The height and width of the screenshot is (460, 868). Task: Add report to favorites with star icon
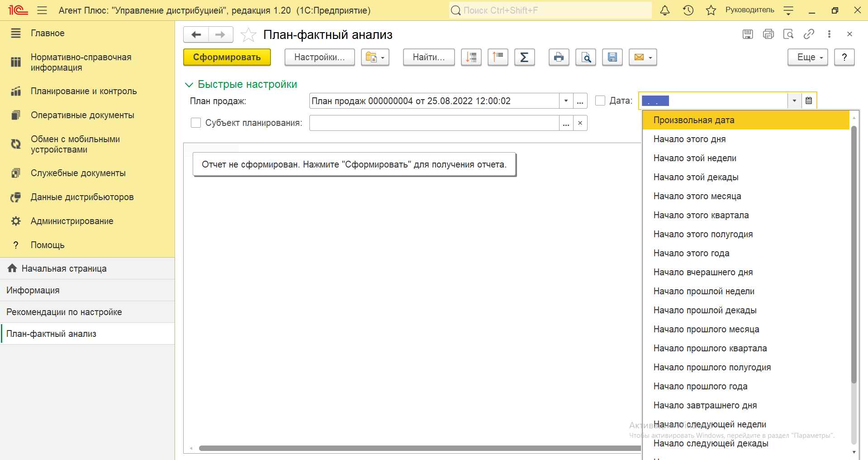(248, 35)
